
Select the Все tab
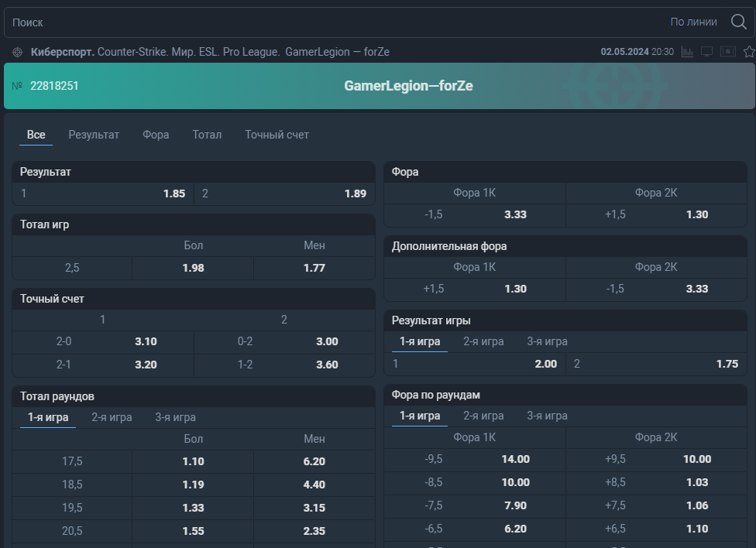tap(36, 135)
